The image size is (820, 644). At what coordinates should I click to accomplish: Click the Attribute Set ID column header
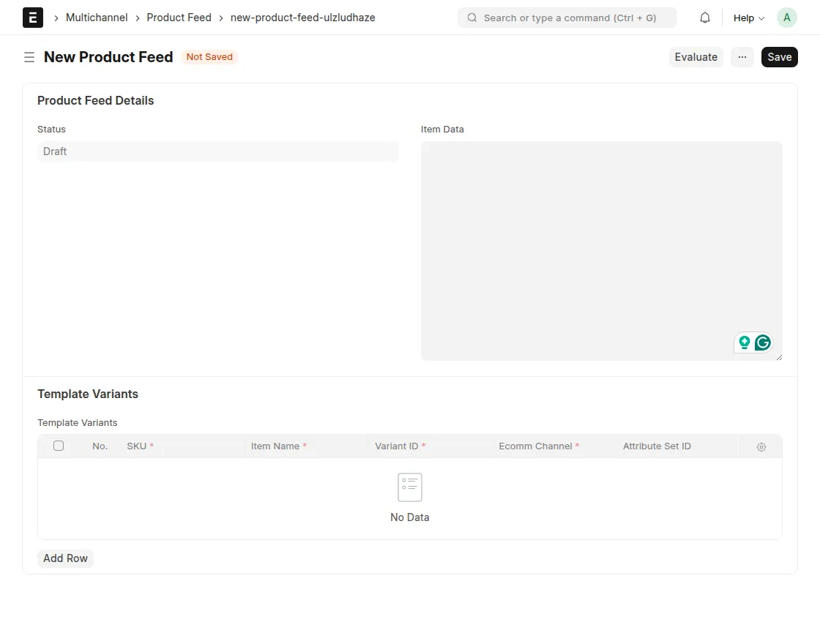[657, 446]
